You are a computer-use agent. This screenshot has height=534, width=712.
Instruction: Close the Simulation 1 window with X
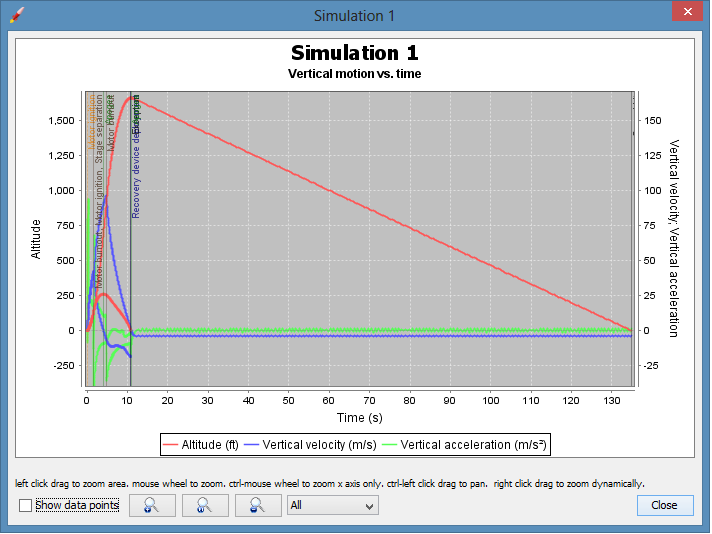point(687,12)
